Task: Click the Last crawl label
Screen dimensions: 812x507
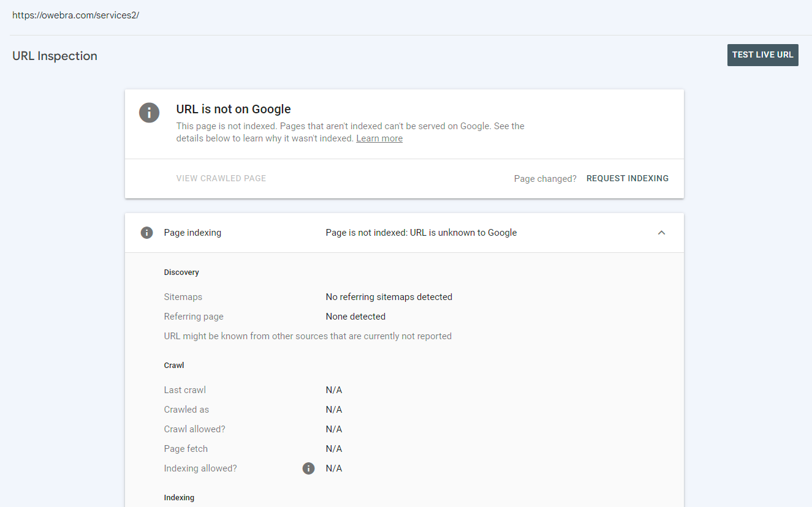Action: [185, 390]
